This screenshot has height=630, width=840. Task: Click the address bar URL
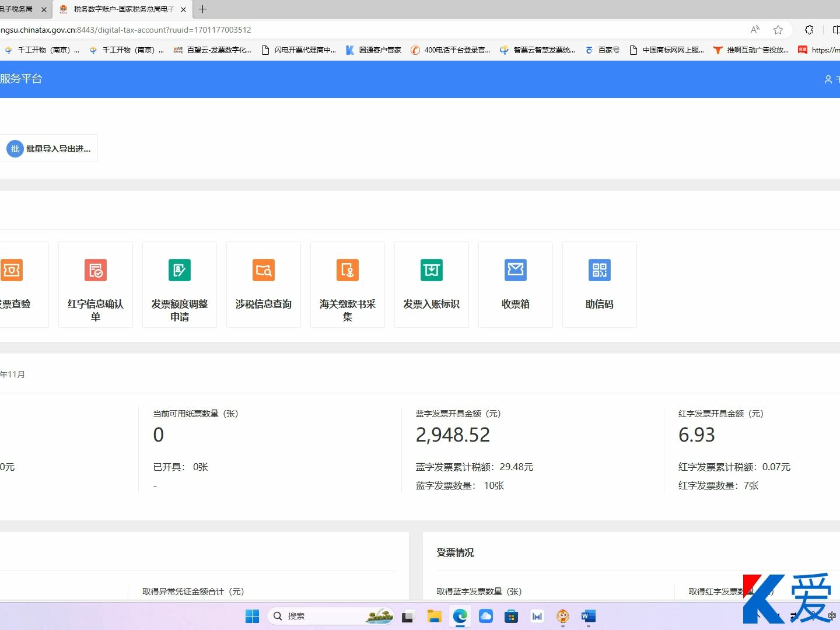coord(125,30)
